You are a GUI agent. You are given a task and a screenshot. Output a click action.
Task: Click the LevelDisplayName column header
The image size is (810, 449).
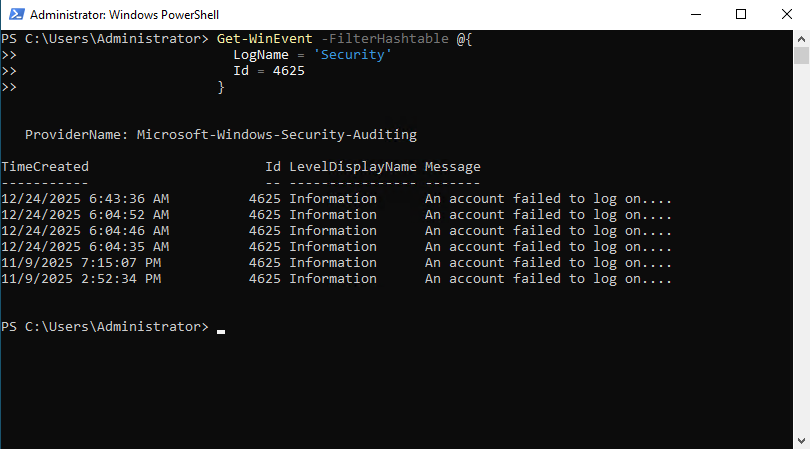pos(352,167)
